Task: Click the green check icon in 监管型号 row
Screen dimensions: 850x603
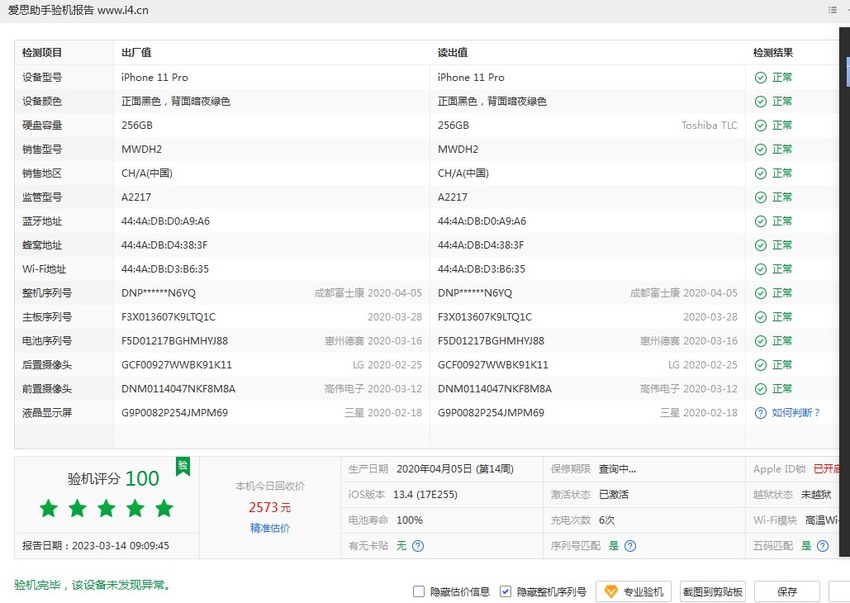Action: pos(761,197)
